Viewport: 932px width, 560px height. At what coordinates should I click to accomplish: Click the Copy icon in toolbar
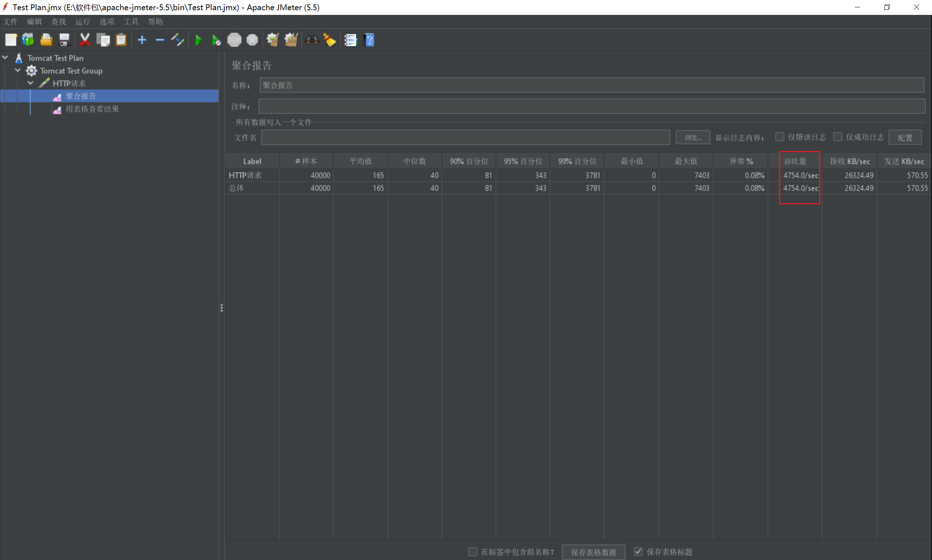tap(103, 40)
